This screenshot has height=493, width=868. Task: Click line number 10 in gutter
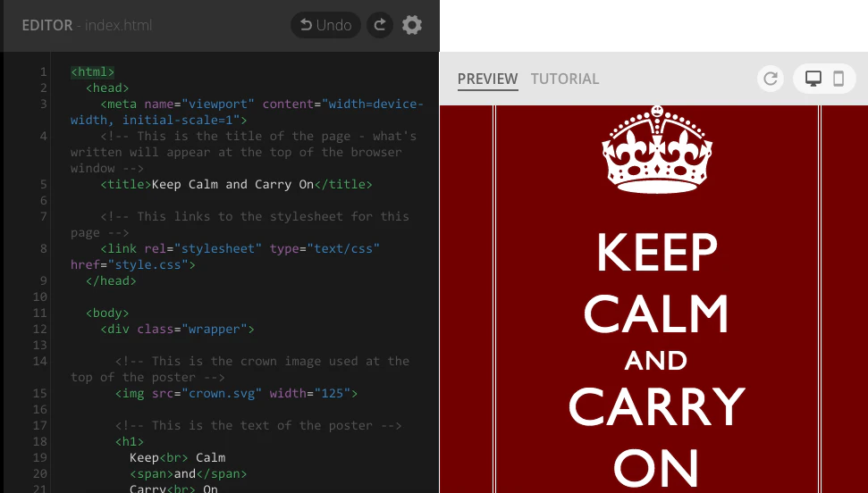40,297
